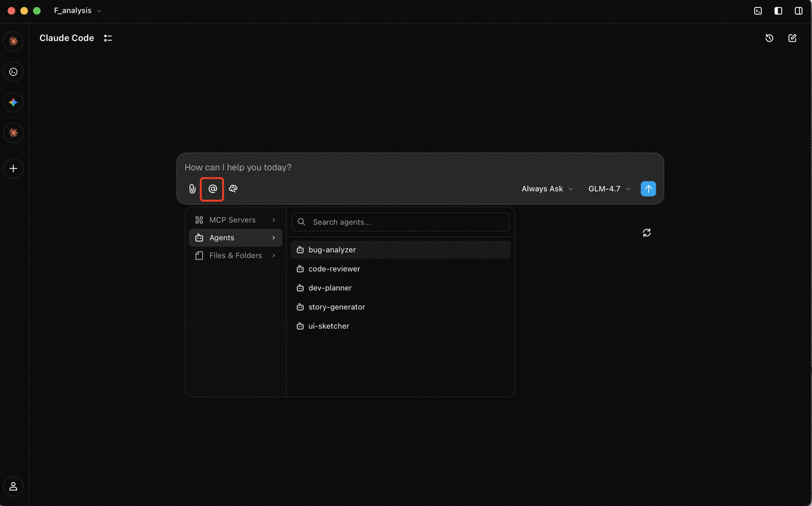Choose the code-reviewer agent
Viewport: 812px width, 506px height.
click(x=400, y=269)
